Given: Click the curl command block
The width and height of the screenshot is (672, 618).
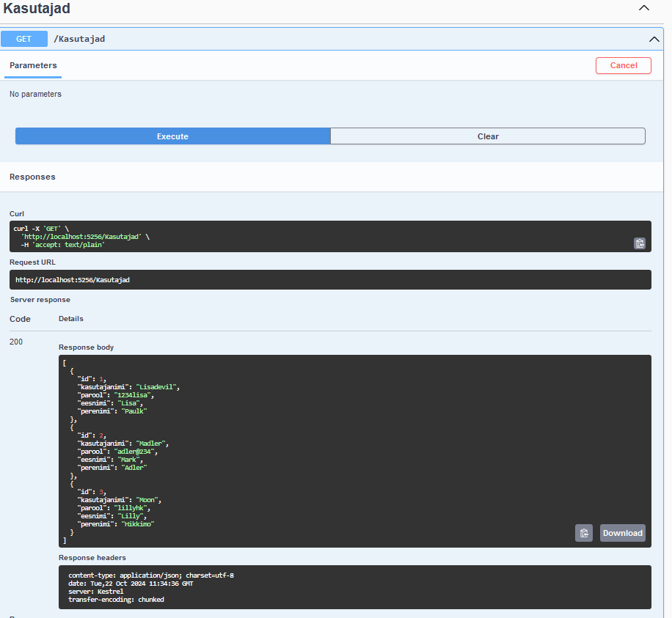Looking at the screenshot, I should (330, 236).
